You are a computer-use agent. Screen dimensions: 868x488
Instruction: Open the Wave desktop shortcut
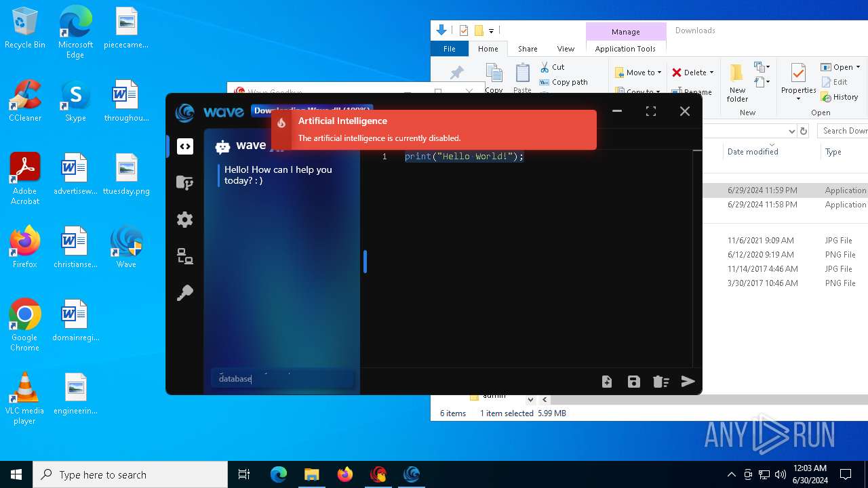pyautogui.click(x=126, y=247)
